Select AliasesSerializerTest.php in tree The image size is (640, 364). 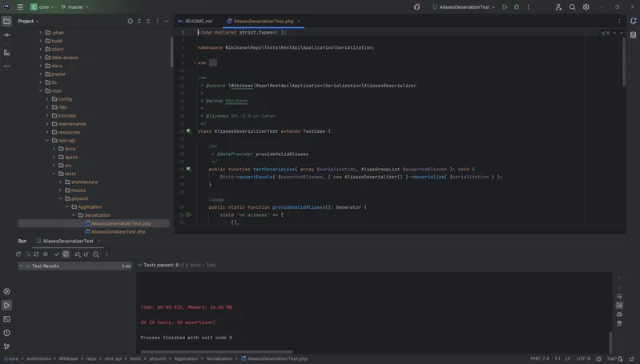pos(118,232)
